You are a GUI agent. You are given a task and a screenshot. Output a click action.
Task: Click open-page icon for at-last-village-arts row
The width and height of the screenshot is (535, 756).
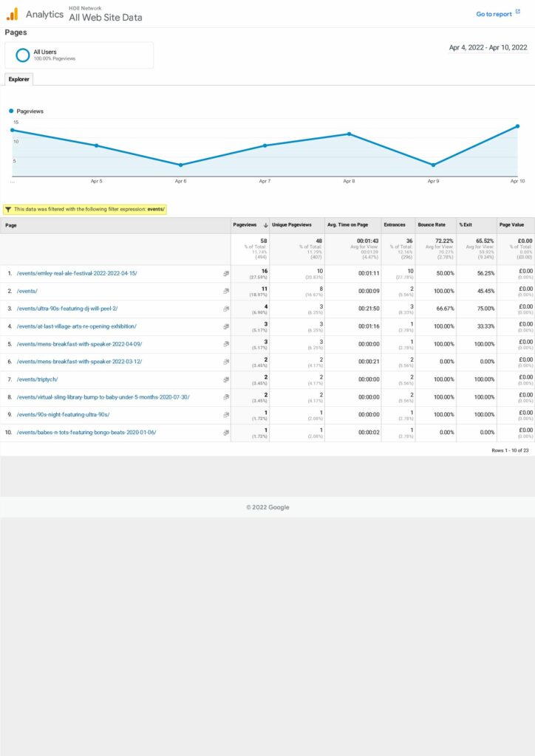pos(226,326)
